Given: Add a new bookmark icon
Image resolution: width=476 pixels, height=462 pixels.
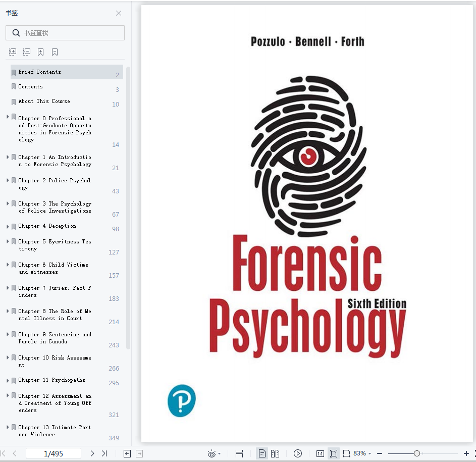Looking at the screenshot, I should 41,52.
